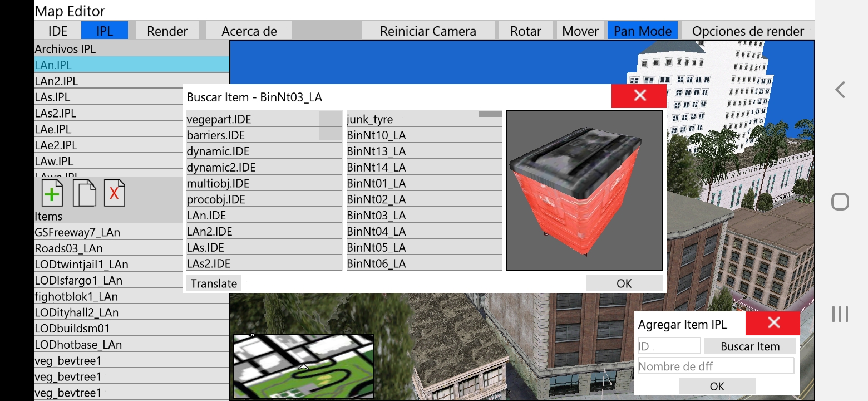The width and height of the screenshot is (868, 401).
Task: Enable Mover mode
Action: coord(580,31)
